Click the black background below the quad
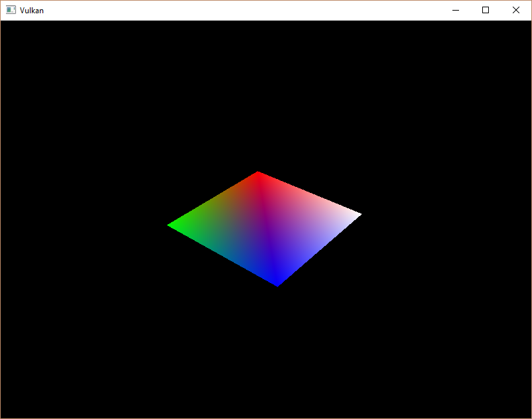 click(266, 353)
